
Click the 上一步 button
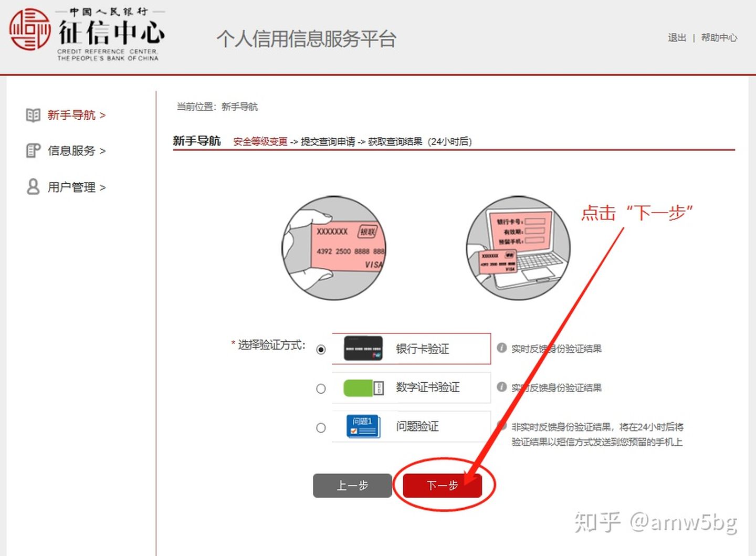(x=352, y=486)
